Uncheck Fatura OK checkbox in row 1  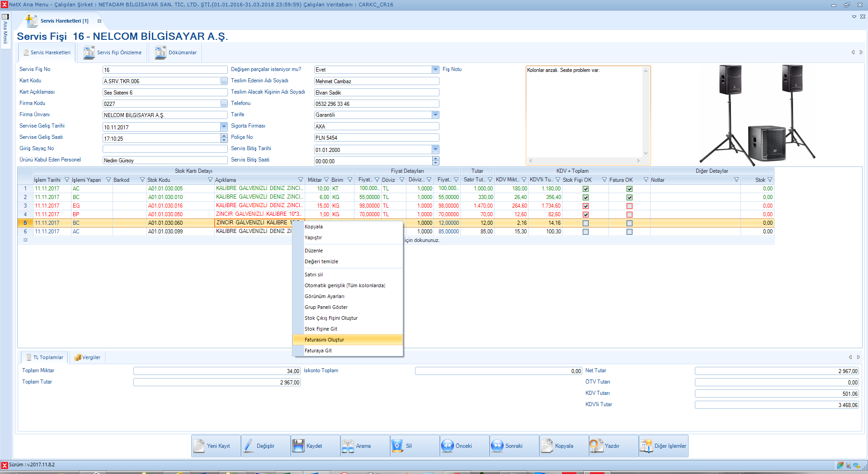629,189
